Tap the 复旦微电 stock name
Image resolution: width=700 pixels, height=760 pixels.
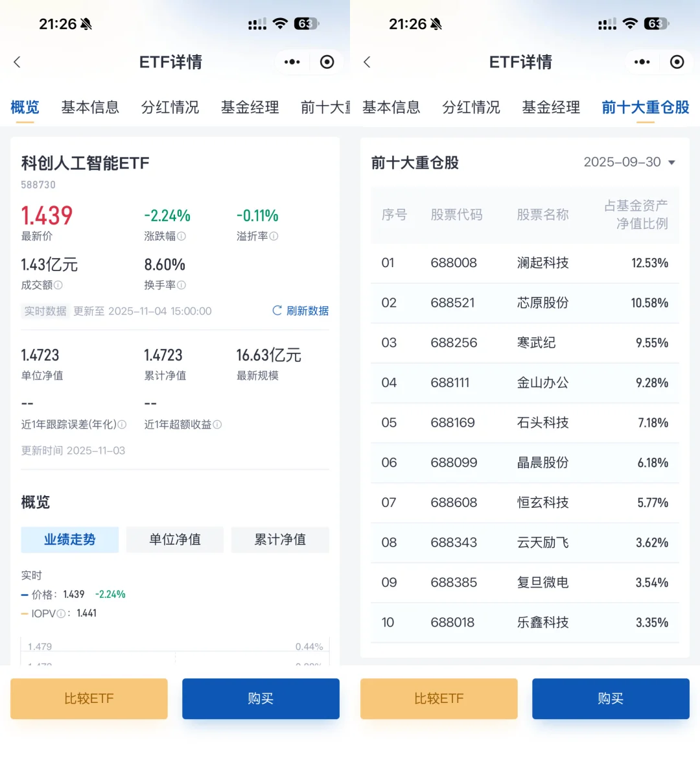point(542,582)
